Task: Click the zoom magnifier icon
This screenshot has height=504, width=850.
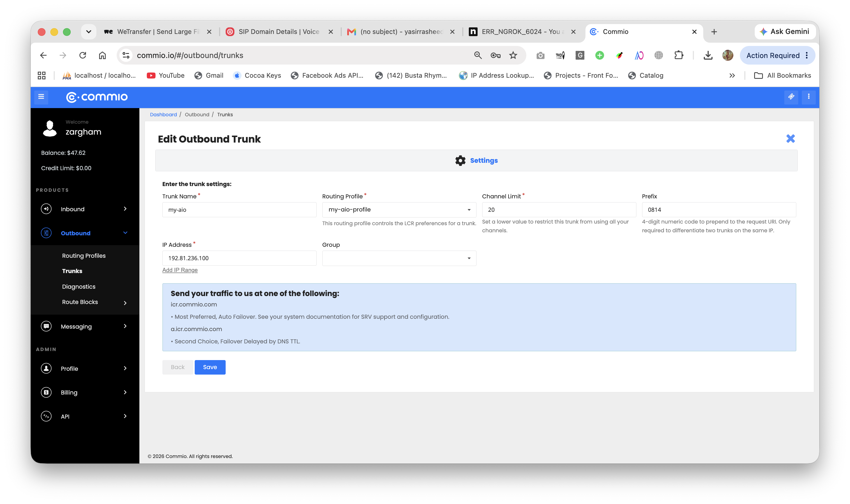Action: [478, 55]
